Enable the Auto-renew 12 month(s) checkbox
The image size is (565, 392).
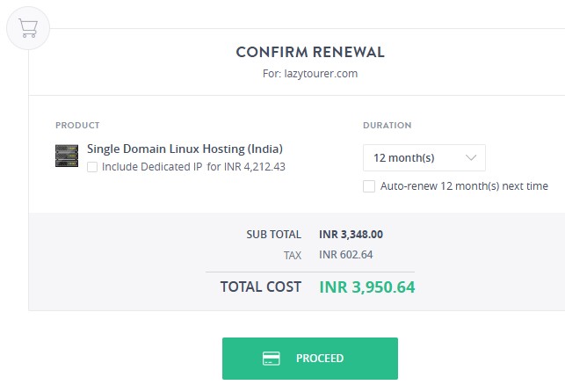click(x=369, y=186)
